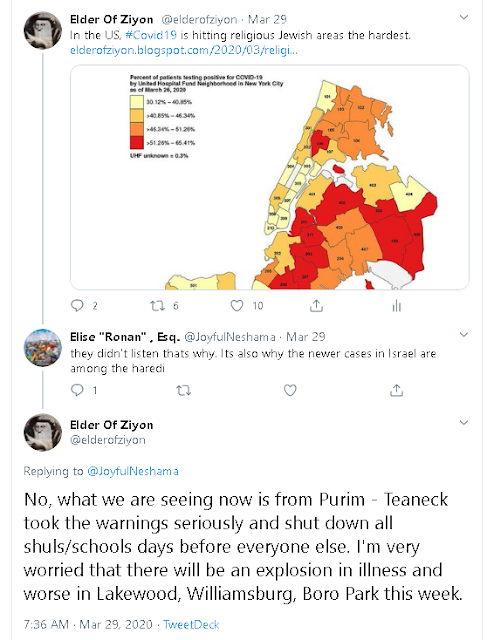Reply to Elise Ronan's tweet
The image size is (494, 640).
[77, 390]
